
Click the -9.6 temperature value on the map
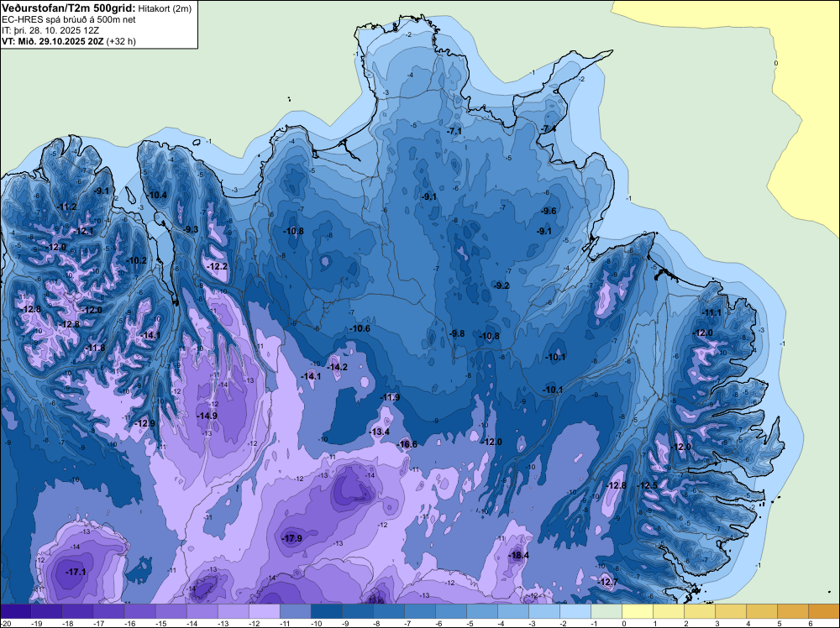pos(549,211)
